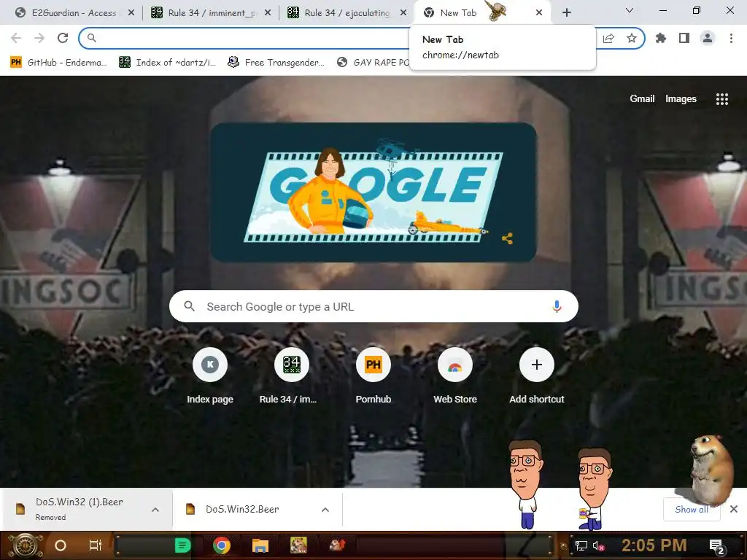Screen dimensions: 747x560
Task: Open the Extensions puzzle icon
Action: (661, 38)
